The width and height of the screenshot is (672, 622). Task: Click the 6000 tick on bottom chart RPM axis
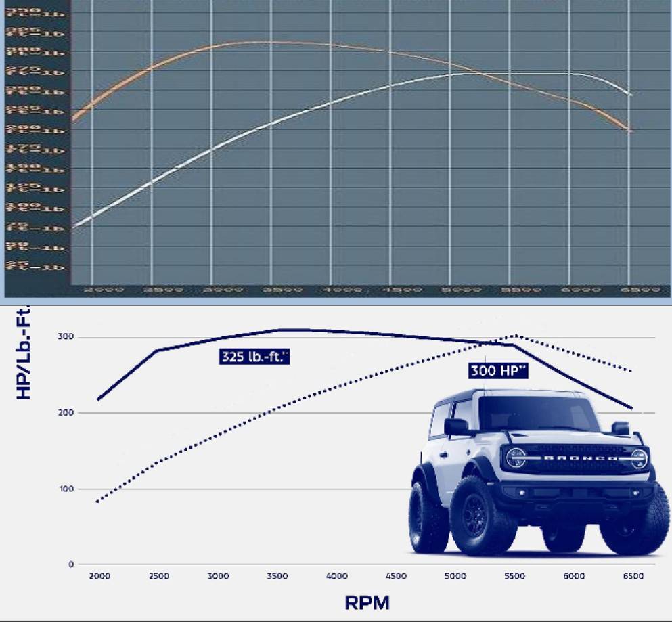574,576
